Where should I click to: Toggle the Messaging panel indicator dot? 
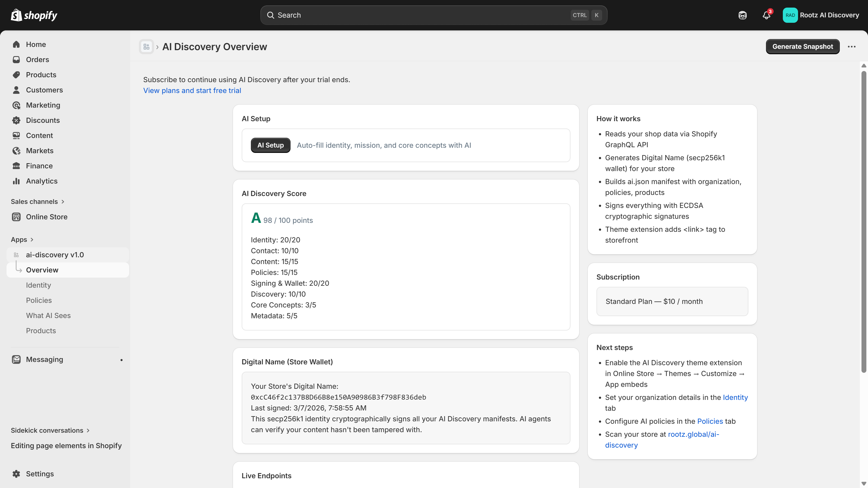(121, 360)
